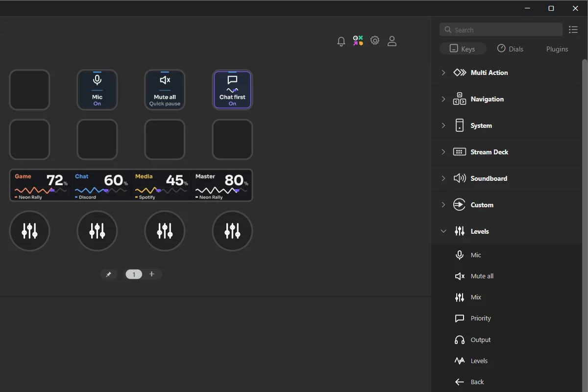Click the Soundboard label text
The width and height of the screenshot is (588, 392).
click(489, 178)
